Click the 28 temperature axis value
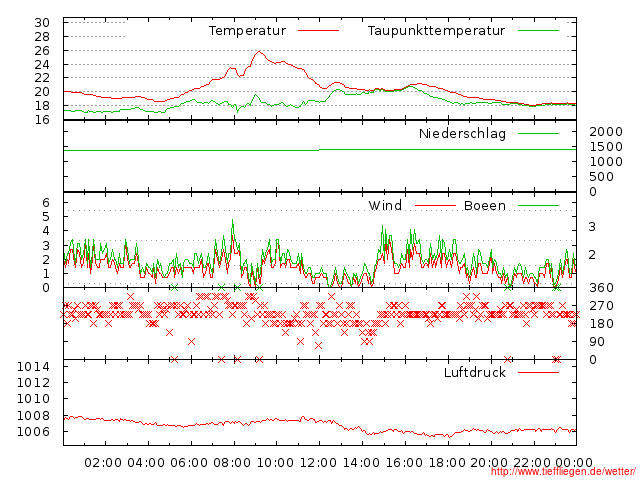Viewport: 640px width, 480px height. (42, 37)
